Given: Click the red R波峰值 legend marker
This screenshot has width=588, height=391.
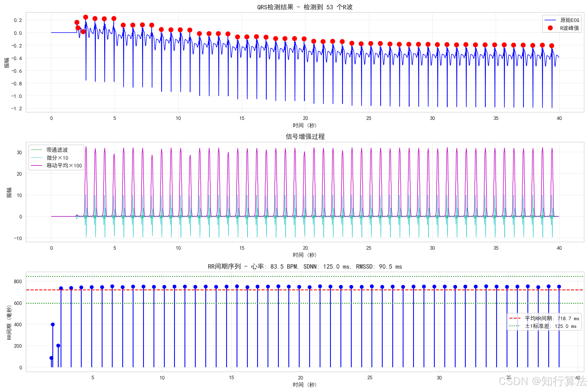Looking at the screenshot, I should coord(550,28).
